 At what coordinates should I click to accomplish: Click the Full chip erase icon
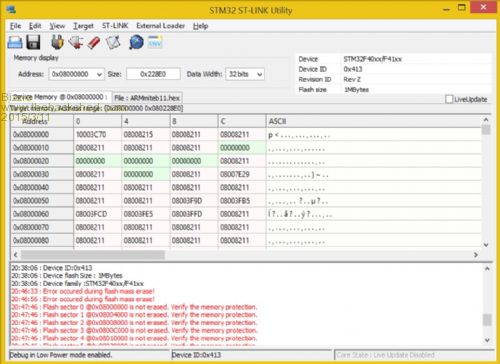pyautogui.click(x=94, y=42)
